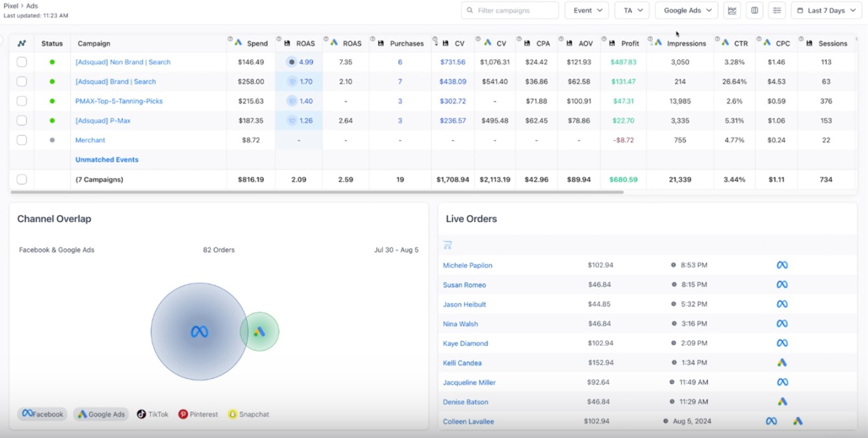Sort by the Spend column header
The height and width of the screenshot is (438, 868).
pos(257,43)
